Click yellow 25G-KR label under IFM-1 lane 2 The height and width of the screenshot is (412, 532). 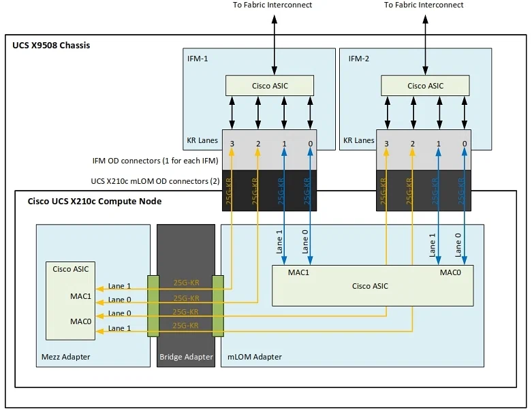pyautogui.click(x=255, y=191)
